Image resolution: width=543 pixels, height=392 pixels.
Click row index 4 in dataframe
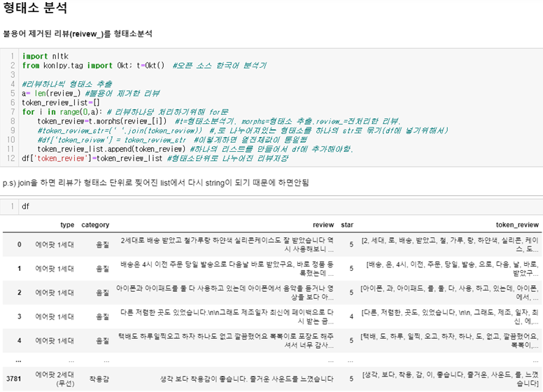pos(20,341)
